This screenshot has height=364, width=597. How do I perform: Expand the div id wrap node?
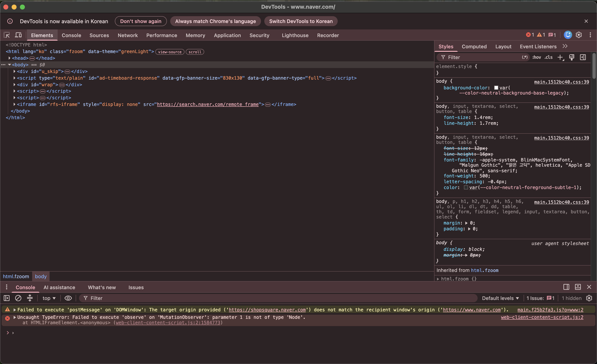(x=14, y=85)
